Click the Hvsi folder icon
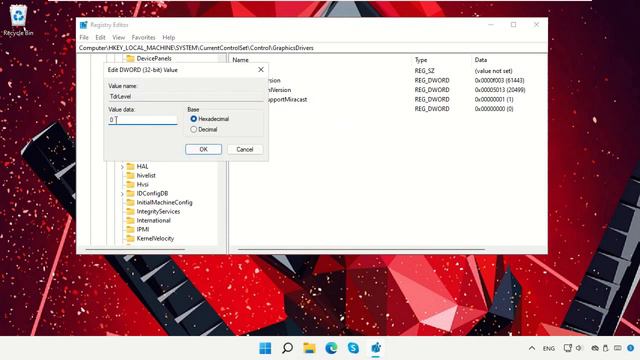The width and height of the screenshot is (640, 360). pyautogui.click(x=131, y=184)
